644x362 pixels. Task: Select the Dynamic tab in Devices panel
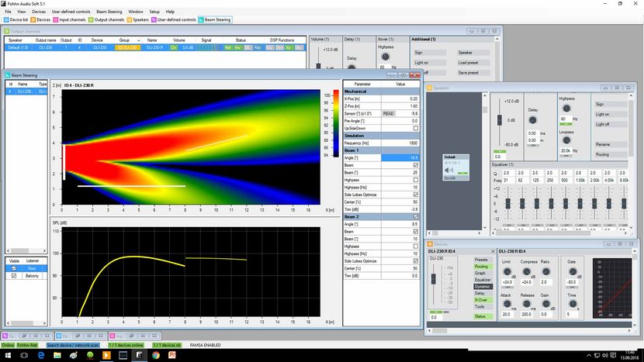point(483,287)
